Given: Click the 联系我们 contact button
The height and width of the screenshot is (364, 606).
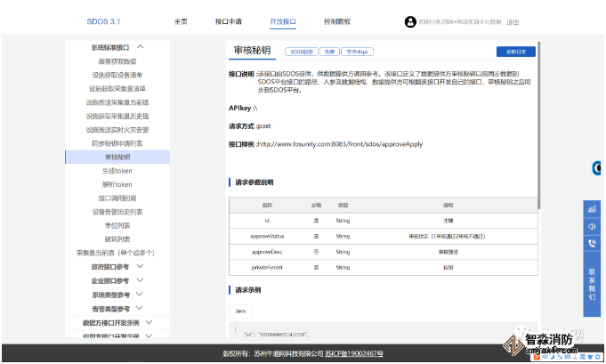Looking at the screenshot, I should (592, 284).
